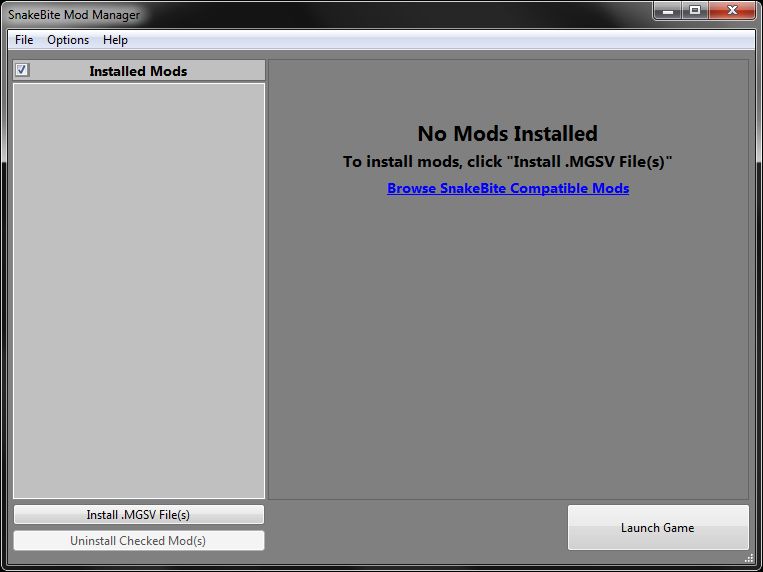Toggle the Installed Mods select-all checkbox
The width and height of the screenshot is (763, 572).
[22, 70]
